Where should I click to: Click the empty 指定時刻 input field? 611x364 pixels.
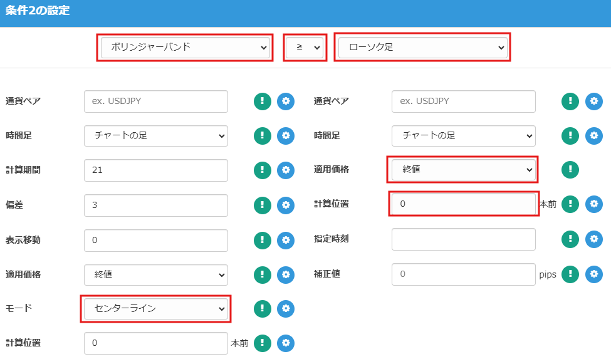pyautogui.click(x=463, y=239)
